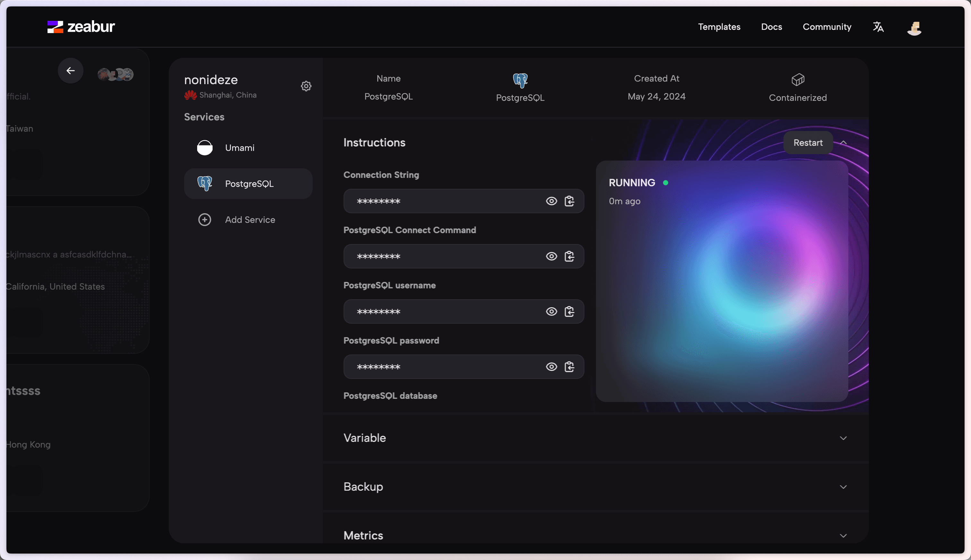Click the Metrics section title
Viewport: 971px width, 560px height.
click(363, 536)
